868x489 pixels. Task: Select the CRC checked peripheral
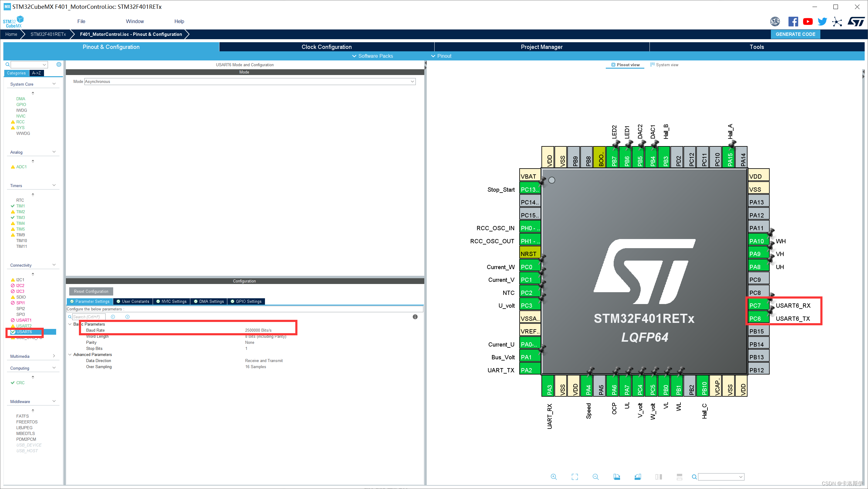tap(20, 382)
